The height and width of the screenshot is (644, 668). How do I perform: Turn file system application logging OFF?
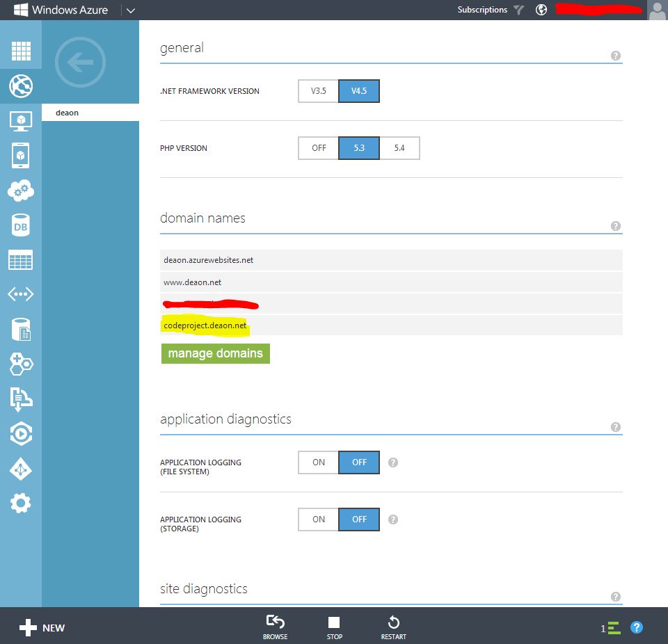359,462
